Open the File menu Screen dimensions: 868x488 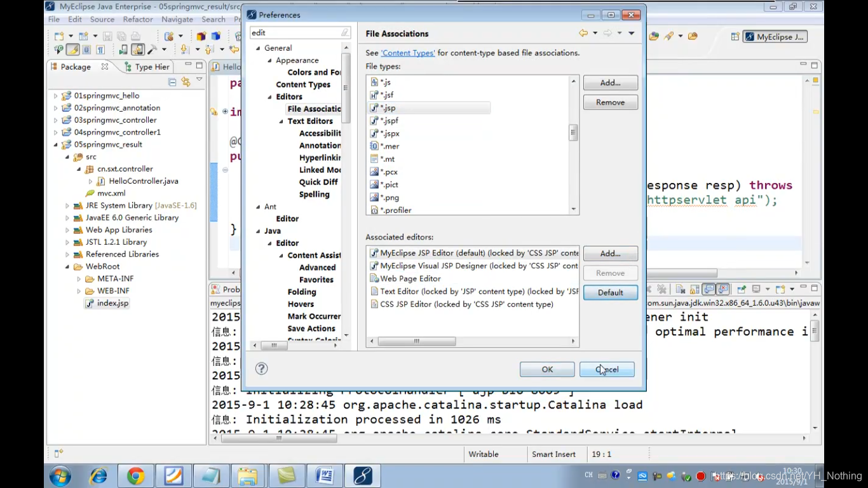tap(54, 19)
